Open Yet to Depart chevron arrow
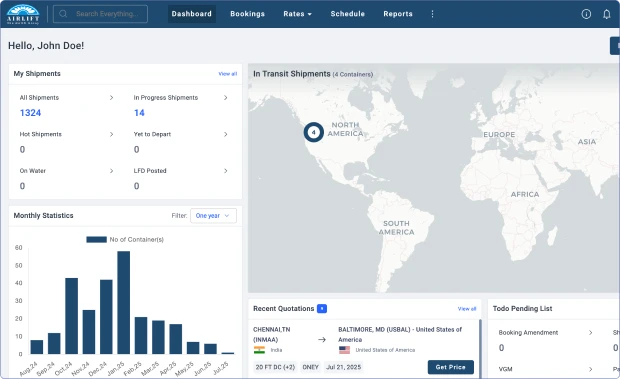The width and height of the screenshot is (620, 379). click(x=225, y=134)
